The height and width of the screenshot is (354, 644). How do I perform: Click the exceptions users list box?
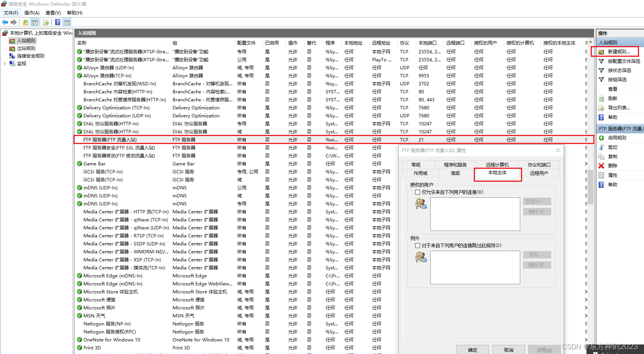tap(475, 268)
